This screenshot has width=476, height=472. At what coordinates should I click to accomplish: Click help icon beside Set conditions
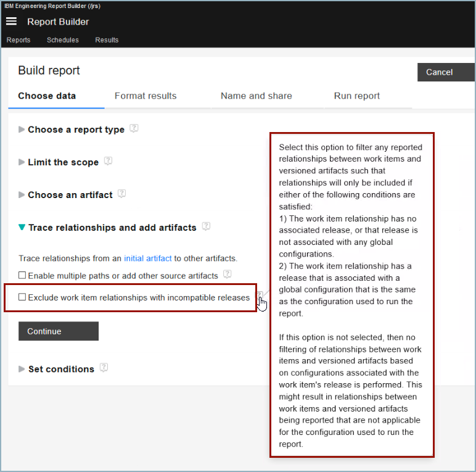point(104,368)
